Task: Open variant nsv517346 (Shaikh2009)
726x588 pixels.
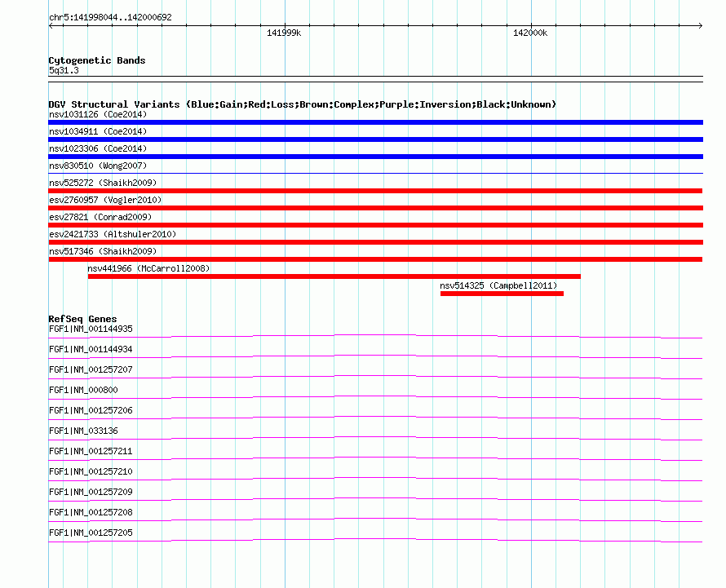Action: point(103,251)
